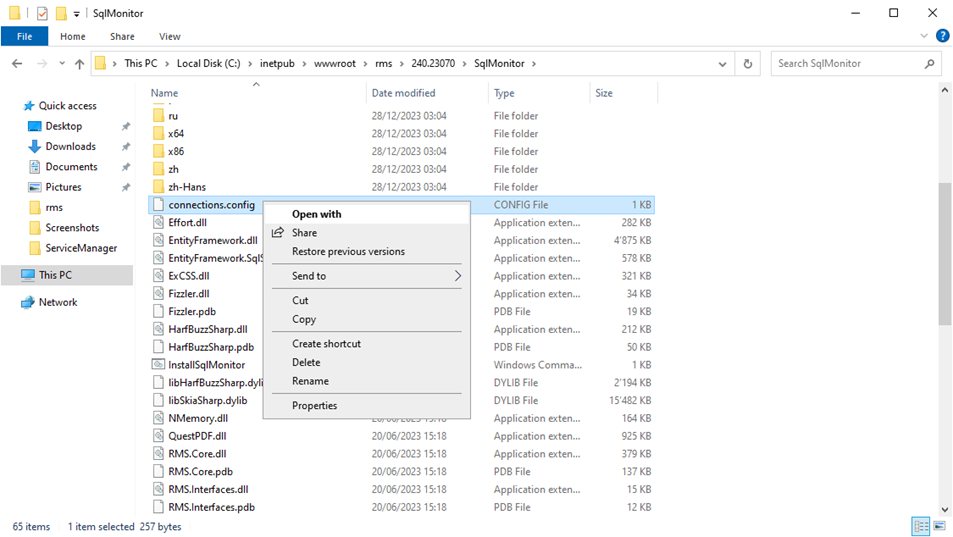Sort by the Type column header
953x537 pixels.
point(504,93)
